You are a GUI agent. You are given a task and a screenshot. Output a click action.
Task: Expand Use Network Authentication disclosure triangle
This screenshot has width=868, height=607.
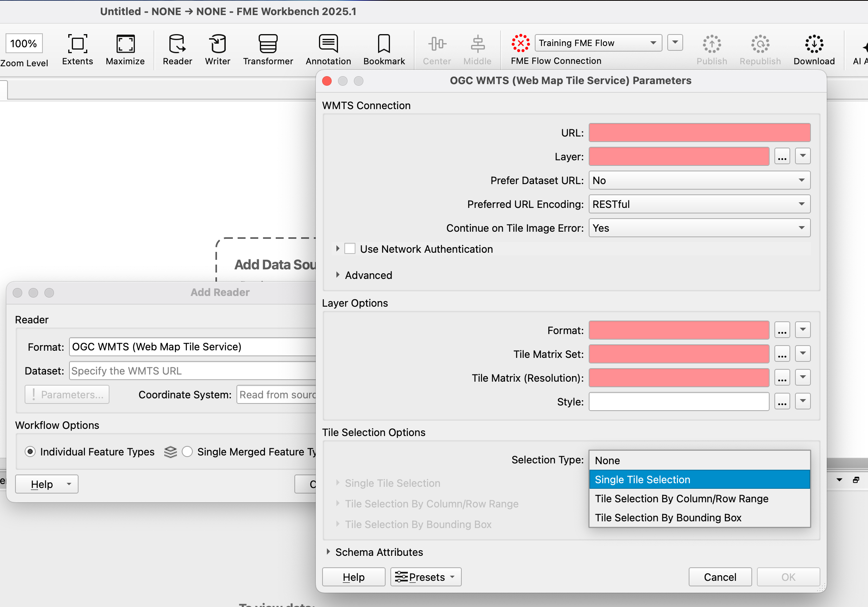pos(338,249)
